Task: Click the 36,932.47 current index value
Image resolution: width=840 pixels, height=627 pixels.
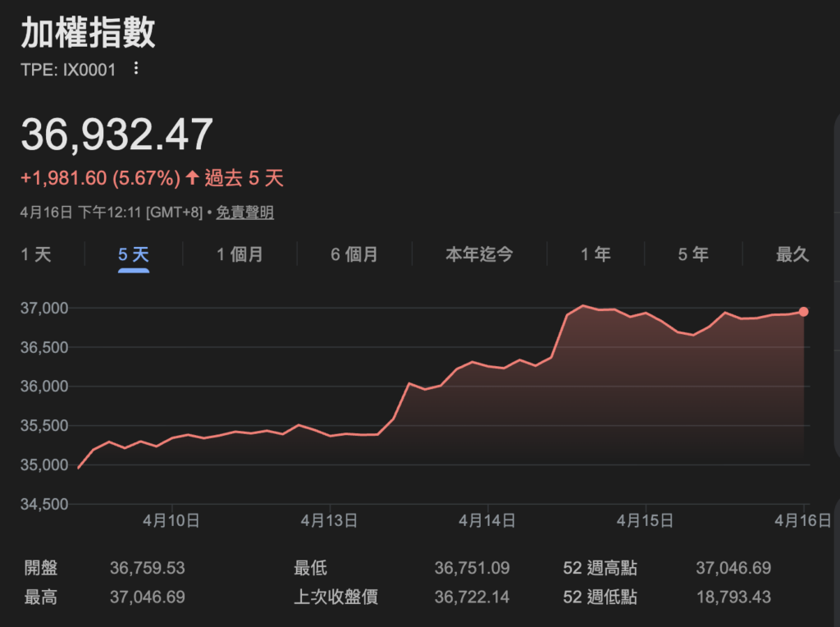Action: pos(117,135)
